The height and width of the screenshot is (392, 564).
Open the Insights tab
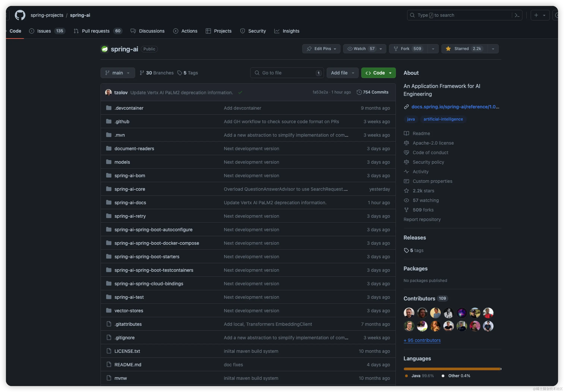click(x=287, y=31)
